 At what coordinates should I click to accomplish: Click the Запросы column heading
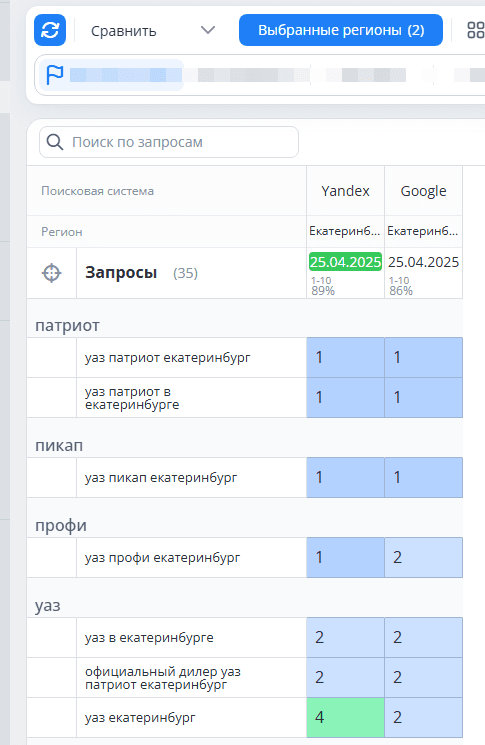121,273
